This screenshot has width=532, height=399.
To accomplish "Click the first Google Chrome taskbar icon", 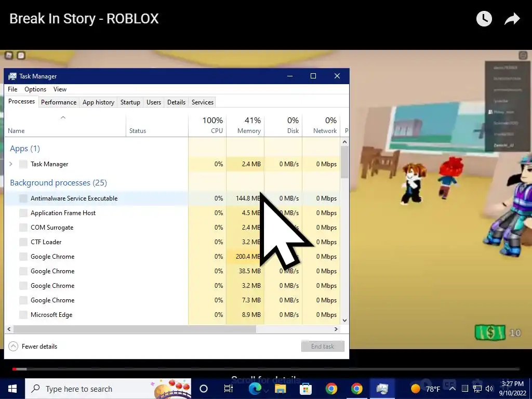I will point(331,389).
